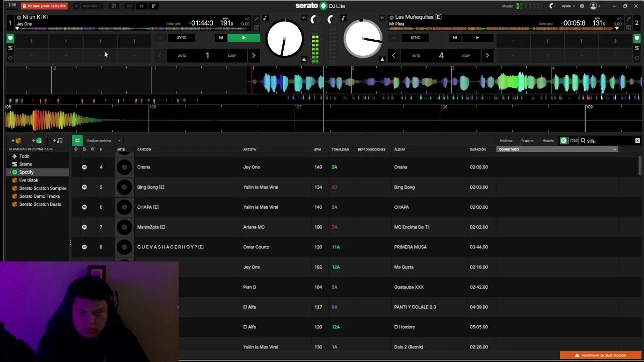
Task: Select cue points tab on deck 2
Action: click(636, 38)
